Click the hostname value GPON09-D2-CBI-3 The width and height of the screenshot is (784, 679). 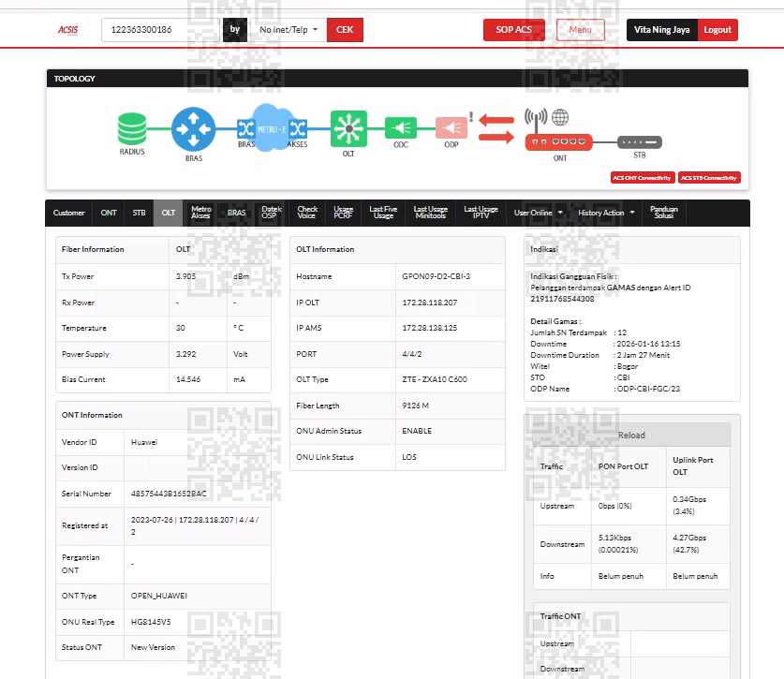pyautogui.click(x=436, y=276)
